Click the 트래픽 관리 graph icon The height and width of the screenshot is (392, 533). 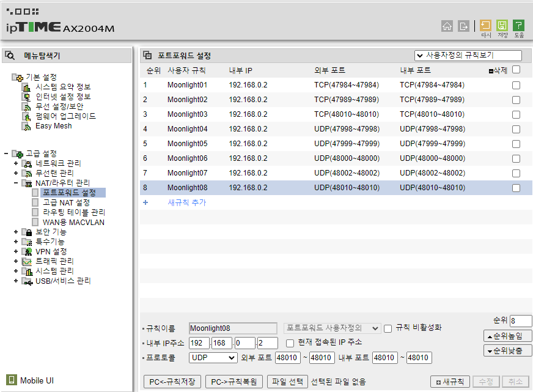point(27,262)
